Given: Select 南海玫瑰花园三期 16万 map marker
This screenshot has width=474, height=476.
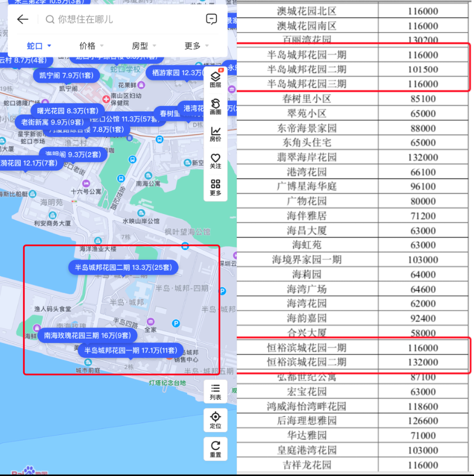Looking at the screenshot, I should [87, 335].
